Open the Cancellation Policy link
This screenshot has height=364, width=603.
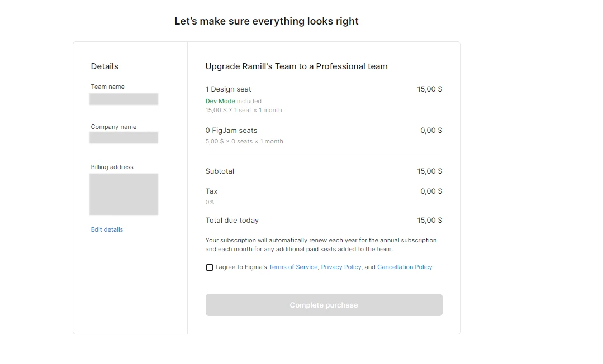405,267
